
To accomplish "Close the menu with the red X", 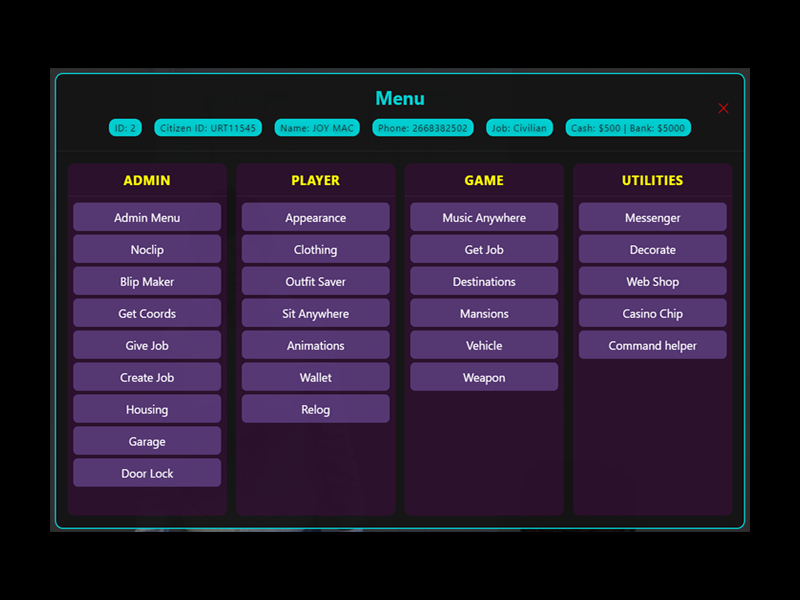I will (x=723, y=108).
